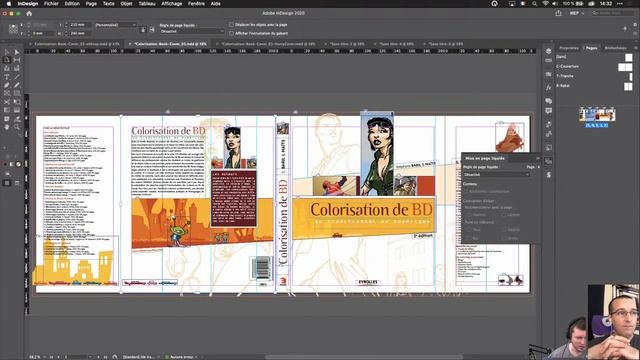
Task: Select the Pencil tool
Action: tap(17, 85)
